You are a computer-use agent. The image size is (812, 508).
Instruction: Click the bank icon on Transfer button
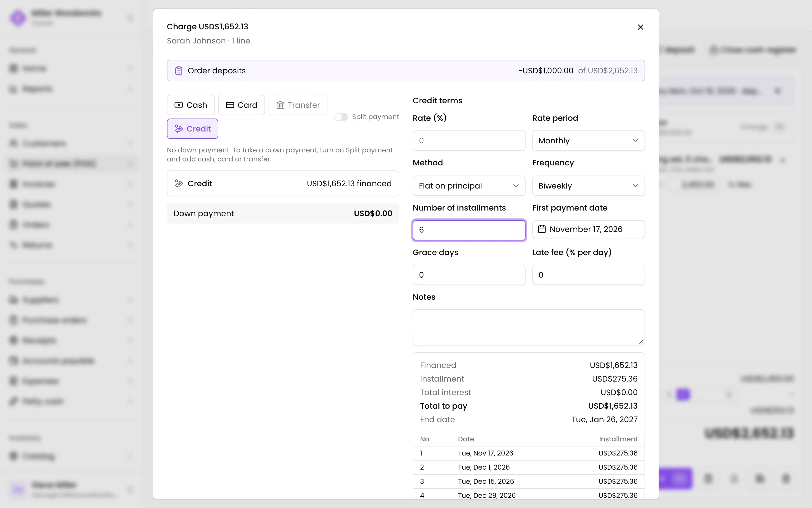[x=280, y=105]
